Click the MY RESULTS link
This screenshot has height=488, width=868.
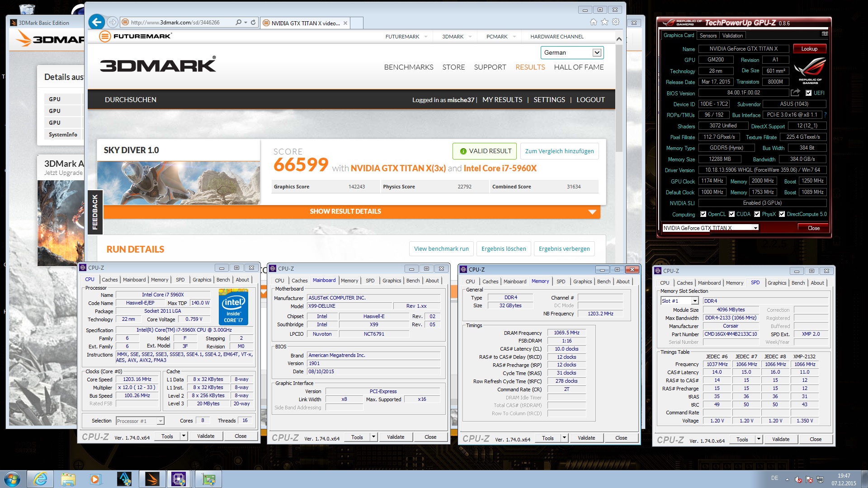tap(502, 99)
